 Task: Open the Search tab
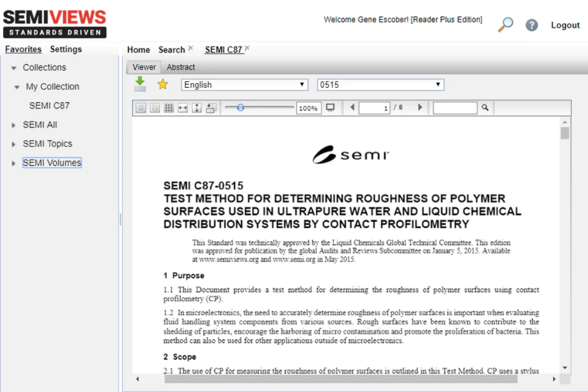pos(171,50)
